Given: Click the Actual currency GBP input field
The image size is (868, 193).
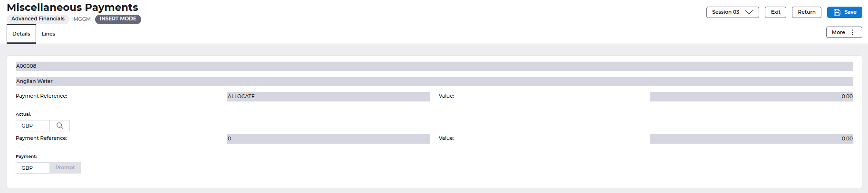Looking at the screenshot, I should coord(33,126).
